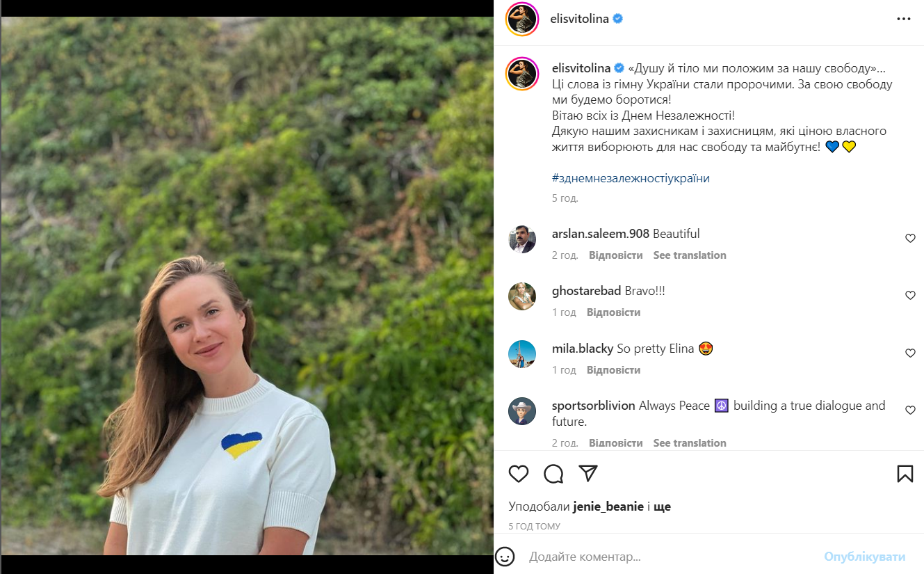Like mila.blacky's comment via its heart icon
This screenshot has height=574, width=924.
click(x=910, y=353)
